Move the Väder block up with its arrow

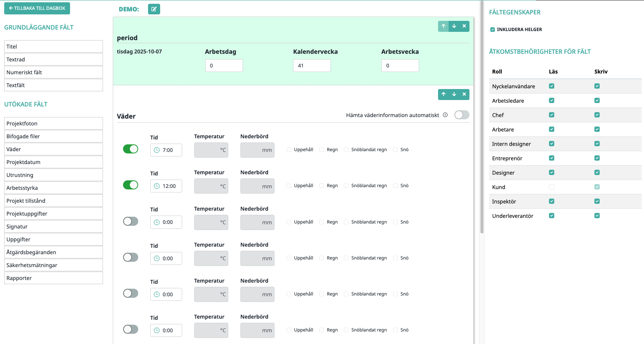[443, 94]
